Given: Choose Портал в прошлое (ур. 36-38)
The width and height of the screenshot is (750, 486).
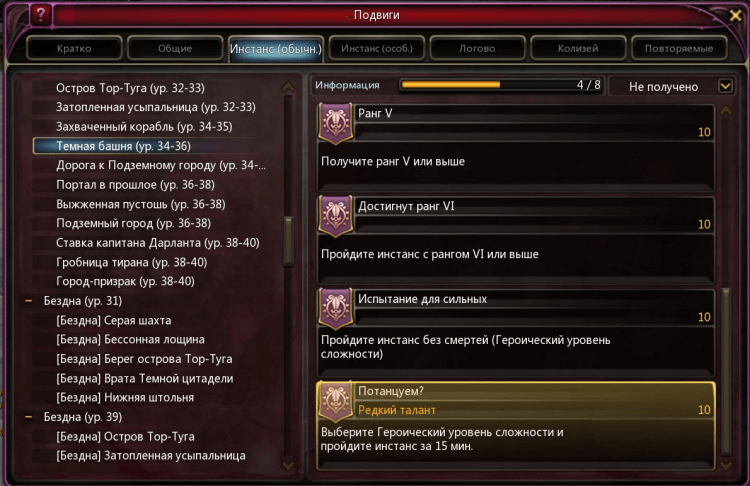Looking at the screenshot, I should point(135,185).
